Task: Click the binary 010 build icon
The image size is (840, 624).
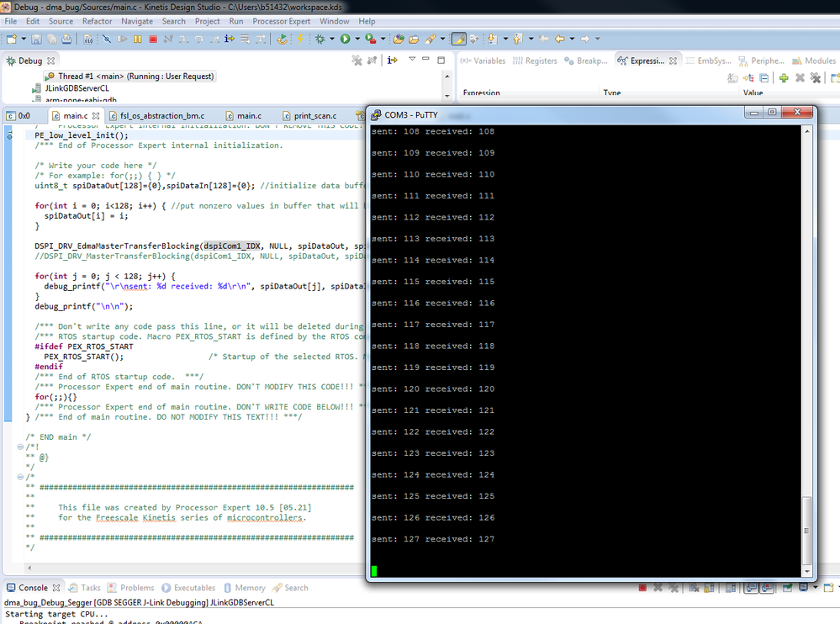Action: pos(88,39)
